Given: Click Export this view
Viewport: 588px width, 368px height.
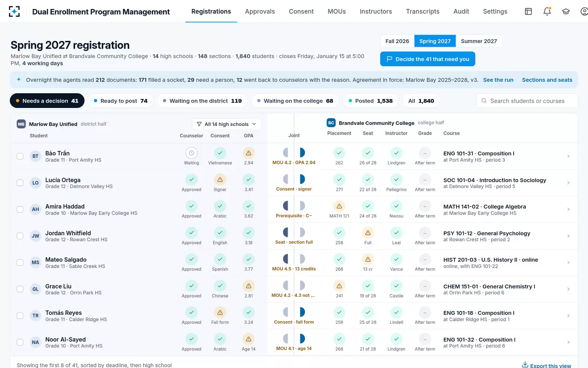Looking at the screenshot, I should (546, 365).
